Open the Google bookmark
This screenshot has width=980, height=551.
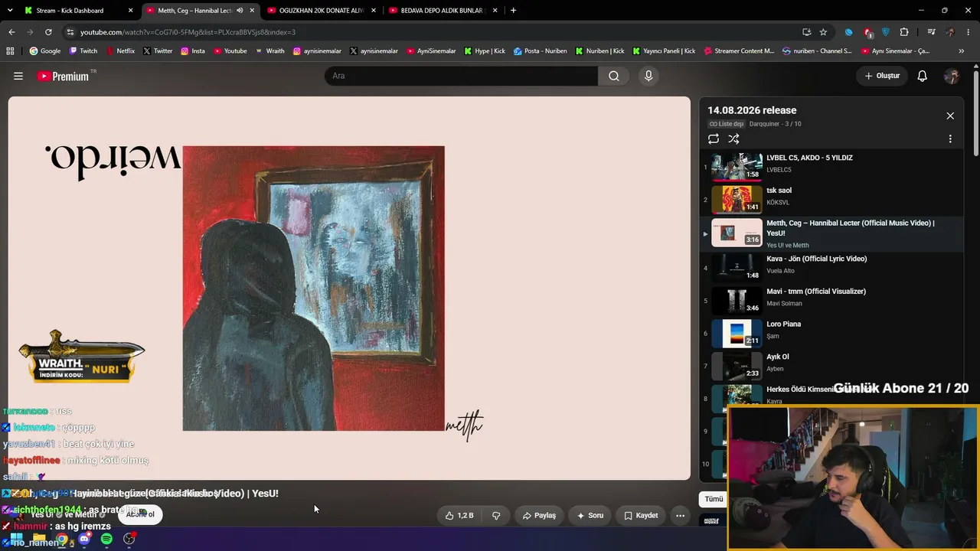(45, 51)
